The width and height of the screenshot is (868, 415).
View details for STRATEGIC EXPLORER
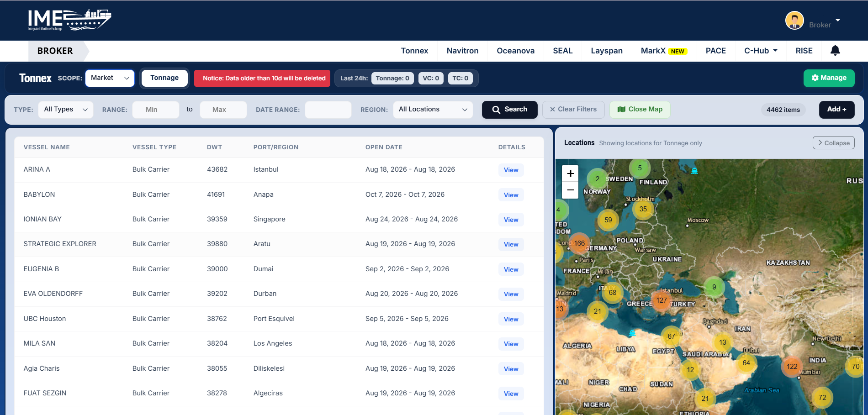[511, 244]
